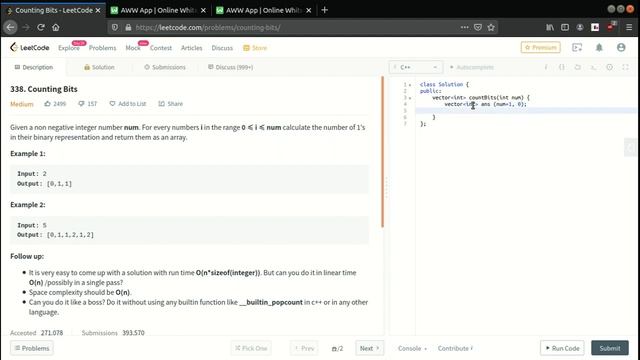This screenshot has height=360, width=640.
Task: Open the LeetCode playground icon
Action: [577, 48]
